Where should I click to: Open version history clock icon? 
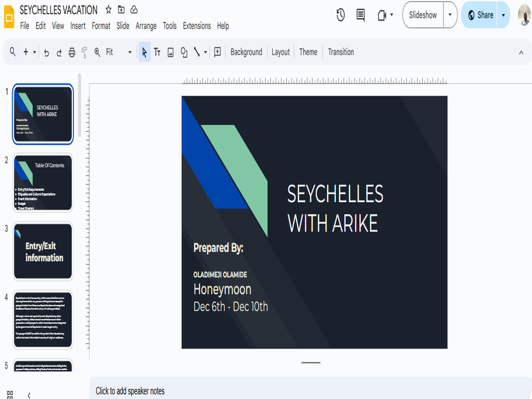coord(340,15)
